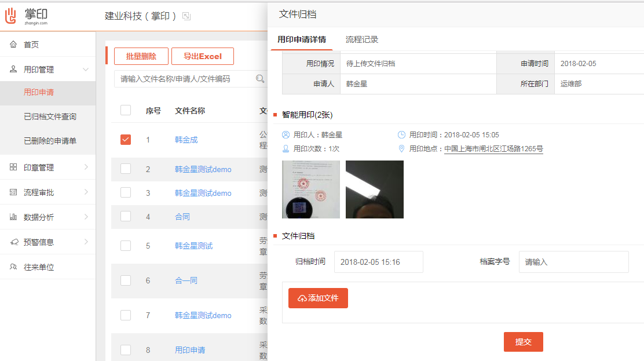The width and height of the screenshot is (644, 361).
Task: Click the 掌印 logo icon
Action: coord(11,16)
